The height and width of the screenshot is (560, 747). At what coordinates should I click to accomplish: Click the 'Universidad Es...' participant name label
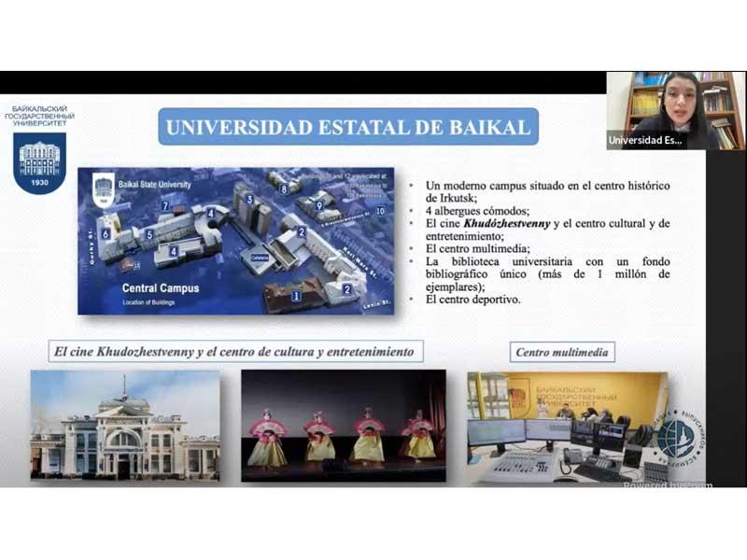click(645, 141)
